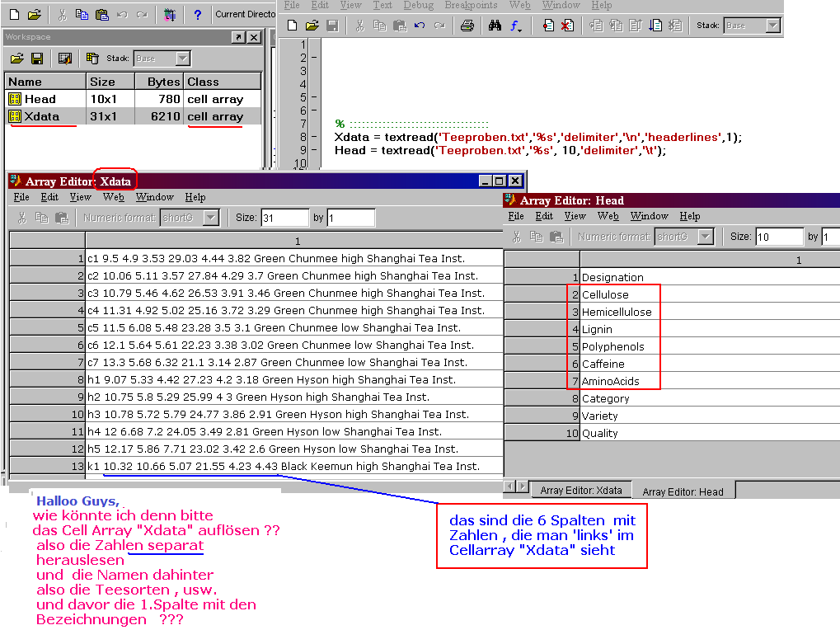
Task: Click the Bytes column header in Workspace
Action: 163,82
